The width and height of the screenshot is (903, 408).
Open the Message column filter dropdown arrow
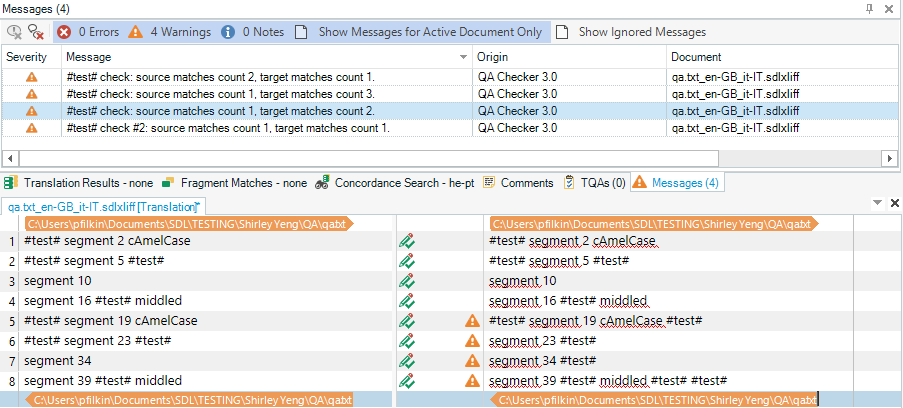[464, 58]
